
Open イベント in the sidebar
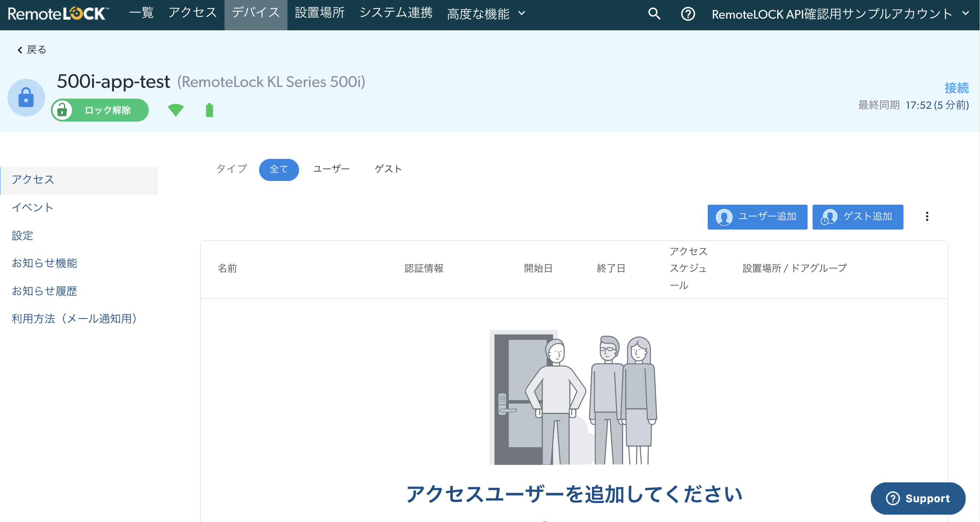(x=32, y=208)
